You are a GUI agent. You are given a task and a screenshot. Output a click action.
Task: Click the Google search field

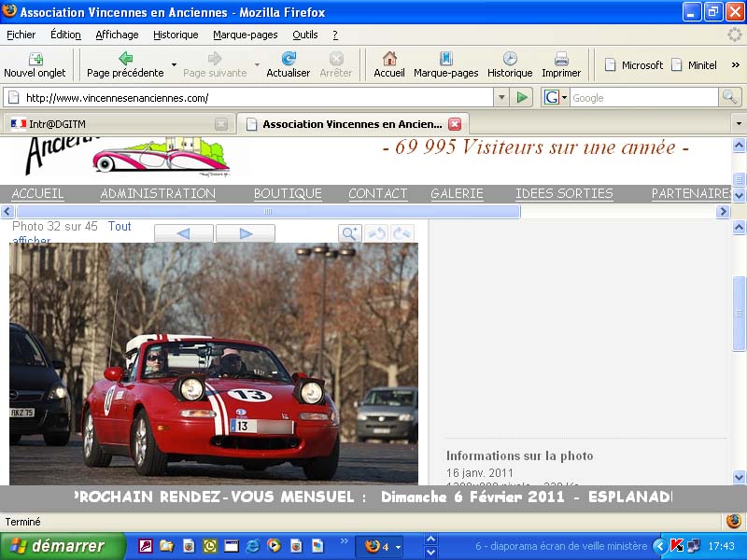(644, 98)
